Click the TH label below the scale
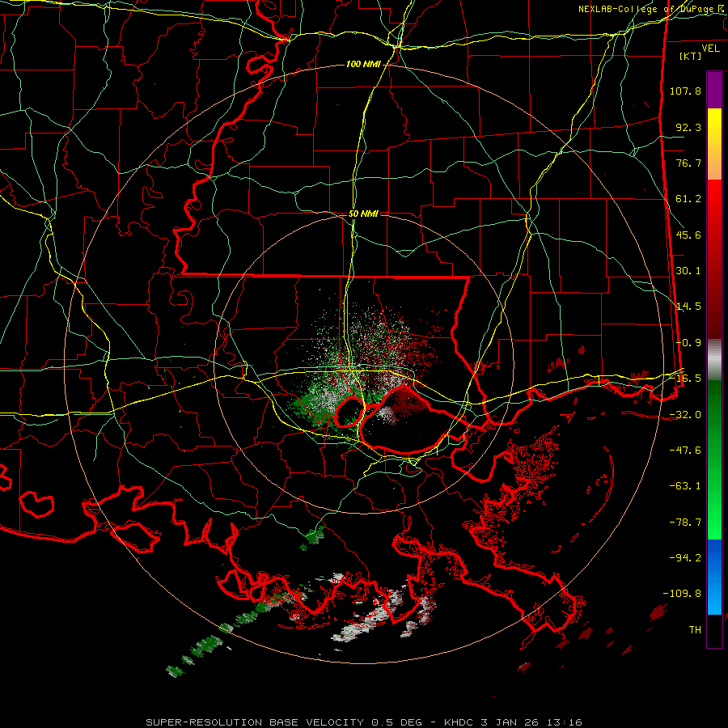The width and height of the screenshot is (728, 728). [x=695, y=630]
